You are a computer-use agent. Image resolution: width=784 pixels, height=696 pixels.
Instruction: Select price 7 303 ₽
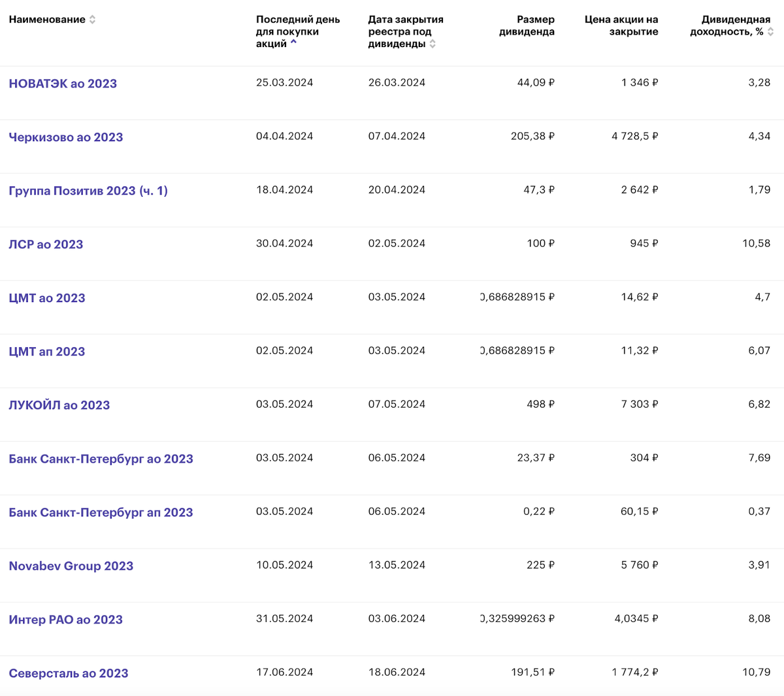[x=640, y=404]
